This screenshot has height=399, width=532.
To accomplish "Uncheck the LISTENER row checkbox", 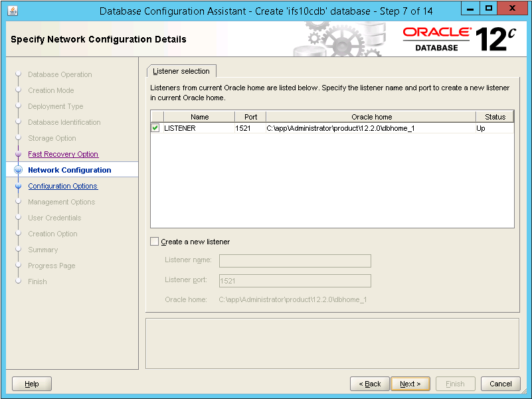I will click(155, 128).
